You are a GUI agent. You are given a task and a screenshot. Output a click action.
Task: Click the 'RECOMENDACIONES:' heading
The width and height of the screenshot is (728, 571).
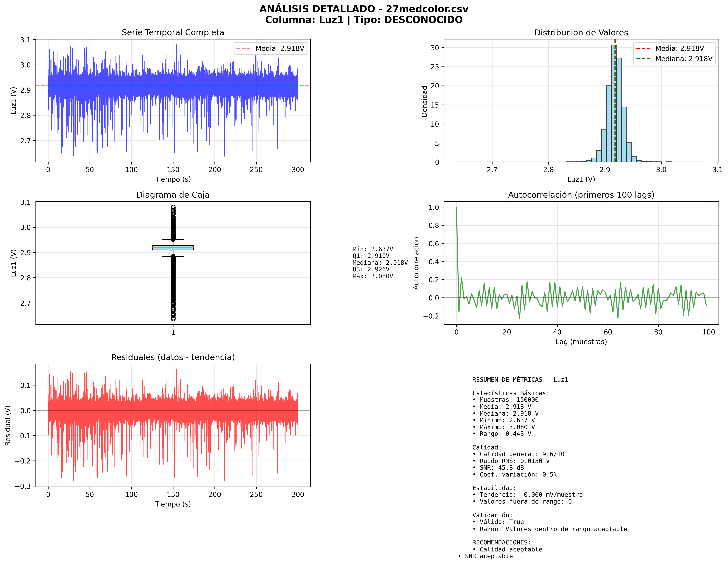501,542
